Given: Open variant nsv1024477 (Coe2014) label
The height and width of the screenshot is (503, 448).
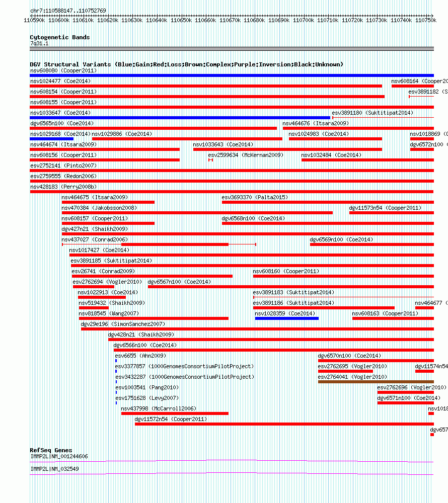Looking at the screenshot, I should point(60,81).
